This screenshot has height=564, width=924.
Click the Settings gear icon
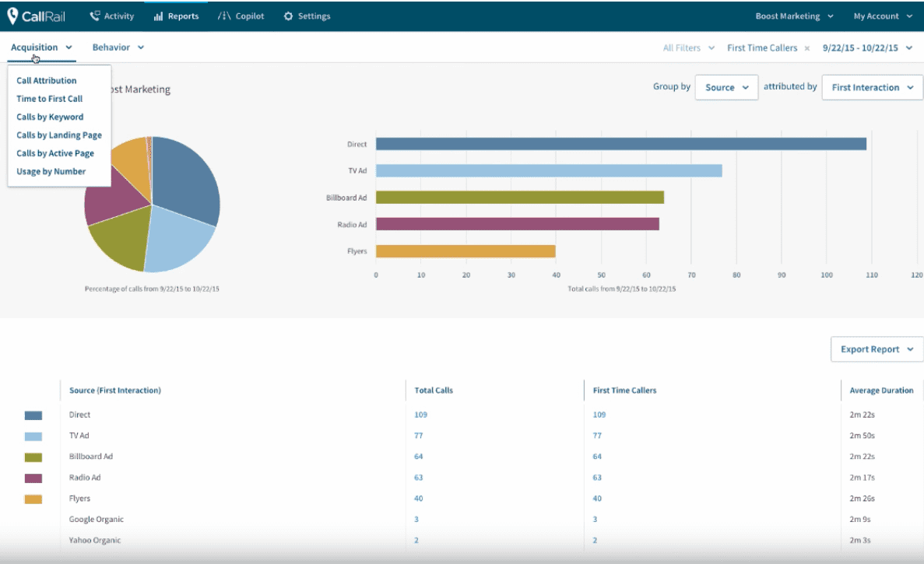(288, 16)
